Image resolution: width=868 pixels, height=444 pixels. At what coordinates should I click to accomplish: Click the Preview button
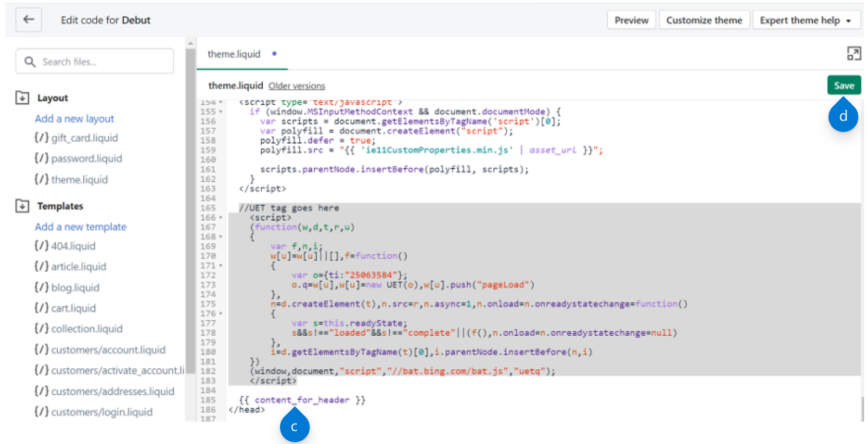click(632, 20)
